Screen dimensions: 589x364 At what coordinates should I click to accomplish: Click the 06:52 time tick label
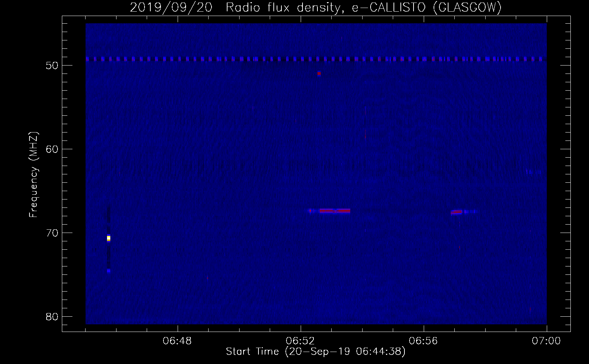pos(300,341)
